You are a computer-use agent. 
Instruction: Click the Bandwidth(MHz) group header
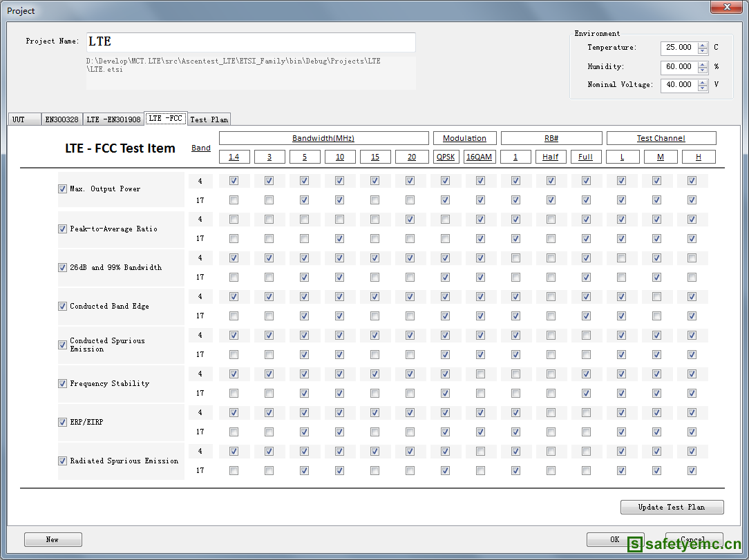(x=323, y=139)
